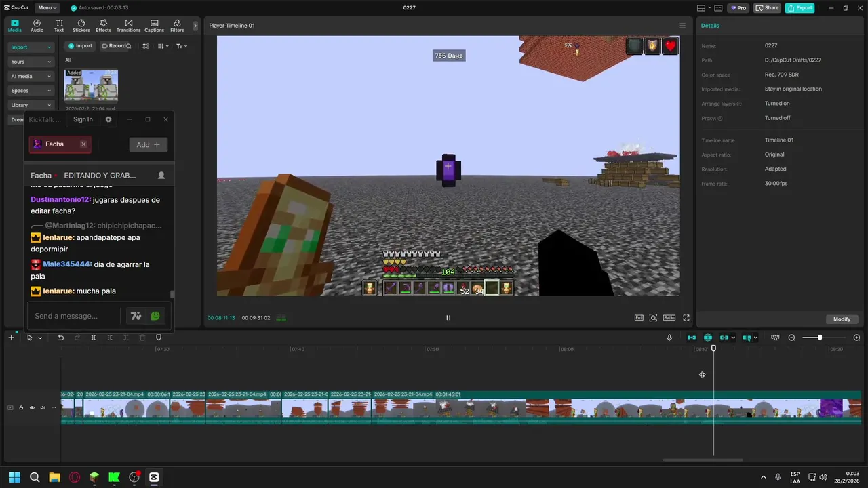Enter fullscreen preview mode
The width and height of the screenshot is (868, 488).
pos(686,317)
